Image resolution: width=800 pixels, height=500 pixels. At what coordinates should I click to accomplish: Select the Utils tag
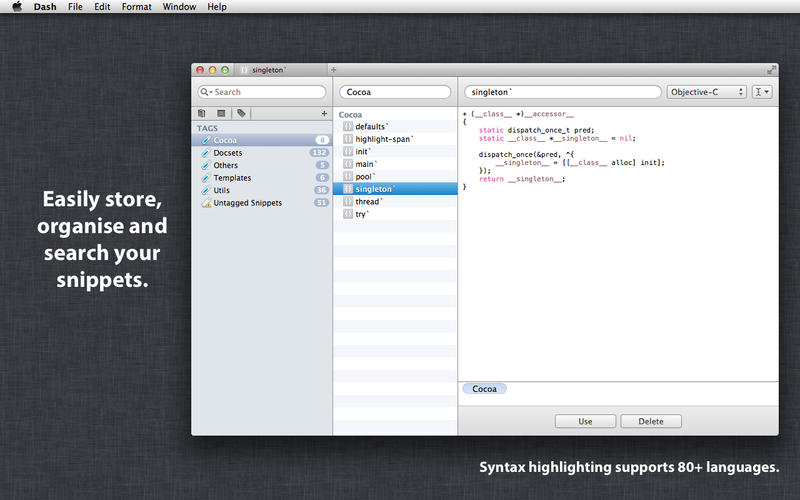coord(262,190)
